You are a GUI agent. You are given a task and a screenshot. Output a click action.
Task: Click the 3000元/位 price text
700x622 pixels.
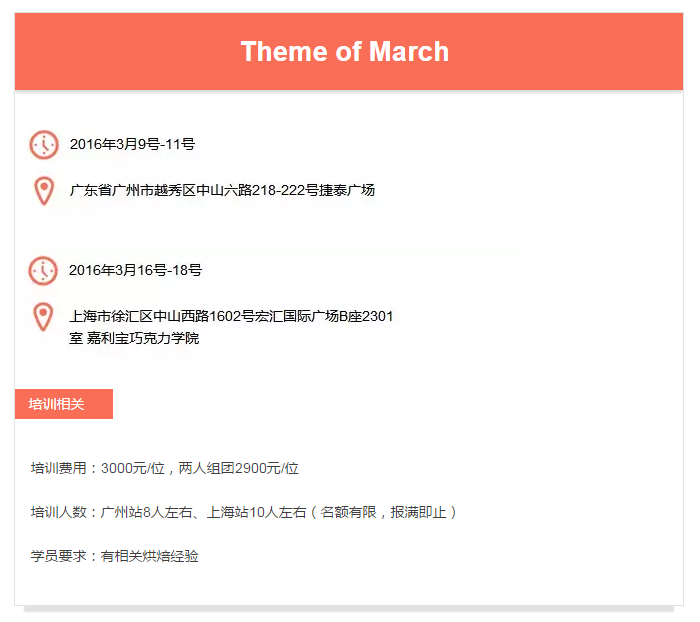[x=133, y=468]
